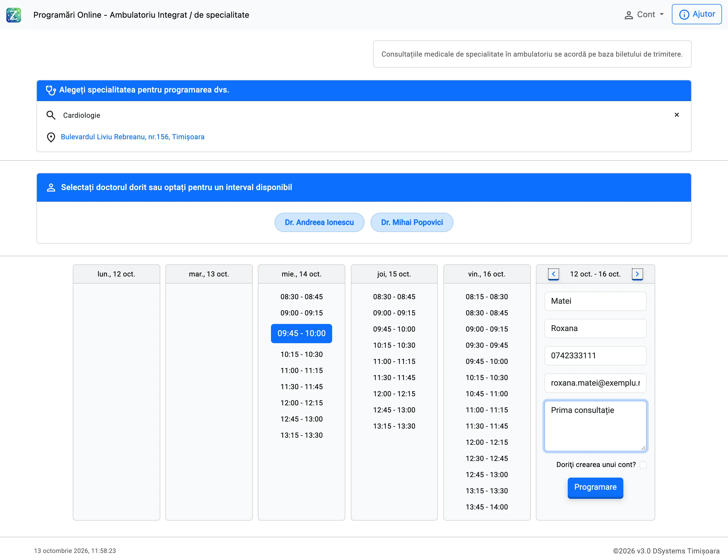The image size is (728, 560).
Task: Select Friday slot 10:45 - 11:00
Action: [487, 394]
